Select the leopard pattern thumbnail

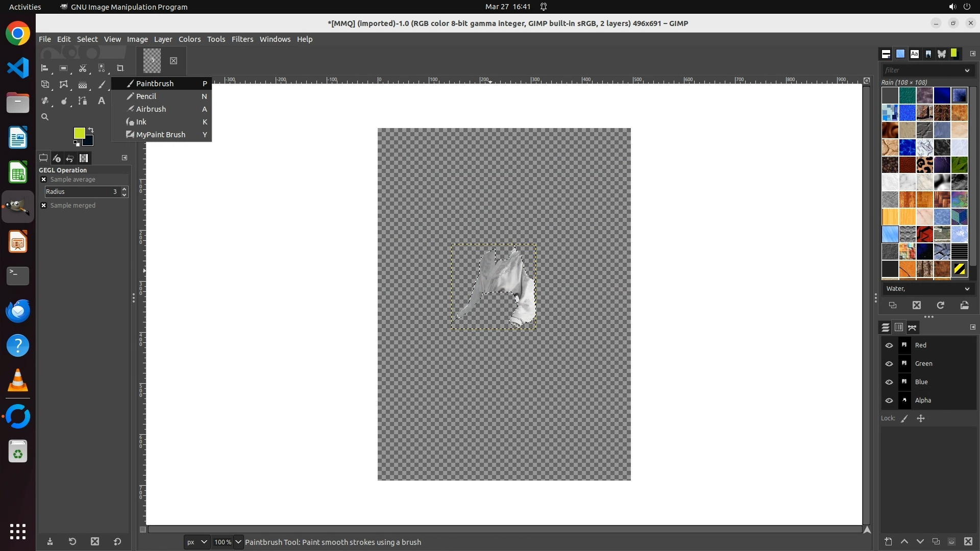[x=924, y=165]
